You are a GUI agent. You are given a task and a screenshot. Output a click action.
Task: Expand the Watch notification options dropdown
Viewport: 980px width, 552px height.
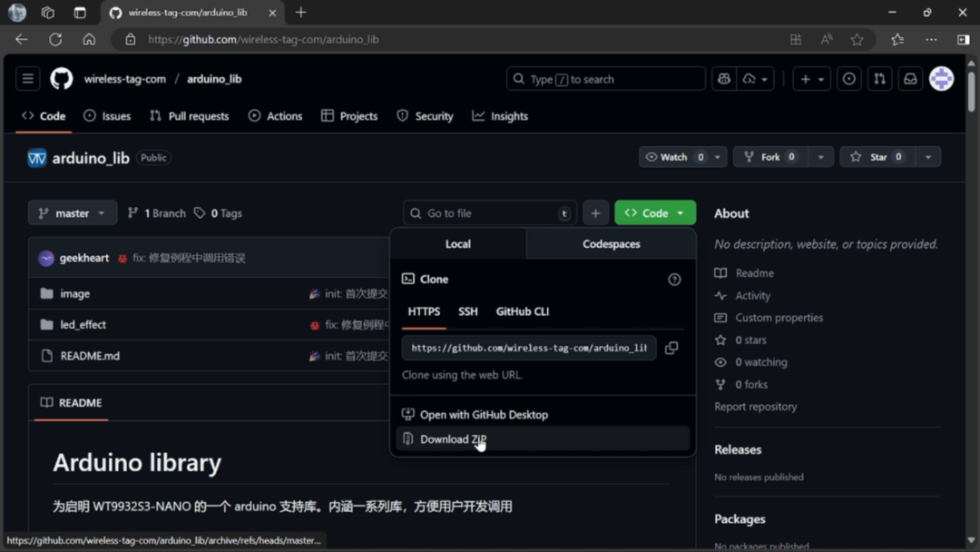click(x=718, y=157)
